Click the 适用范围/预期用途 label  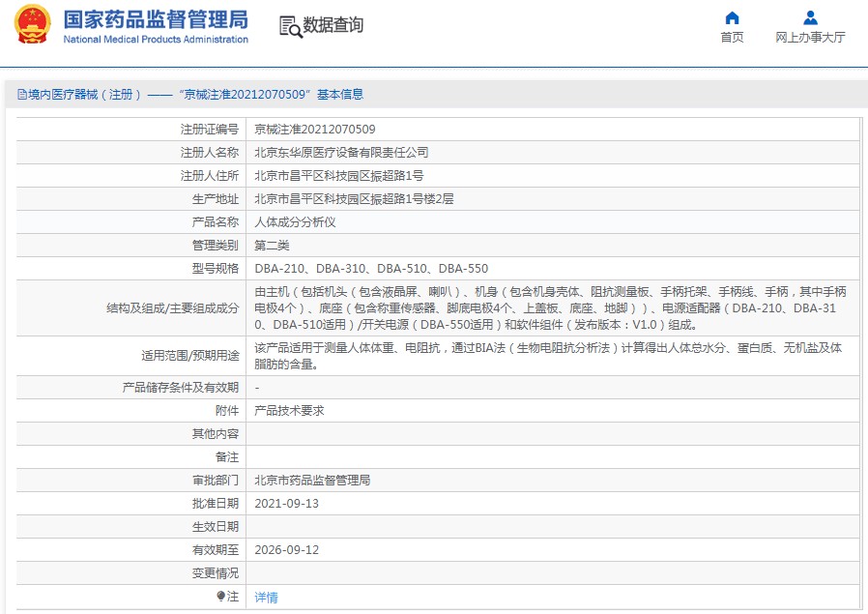coord(189,356)
